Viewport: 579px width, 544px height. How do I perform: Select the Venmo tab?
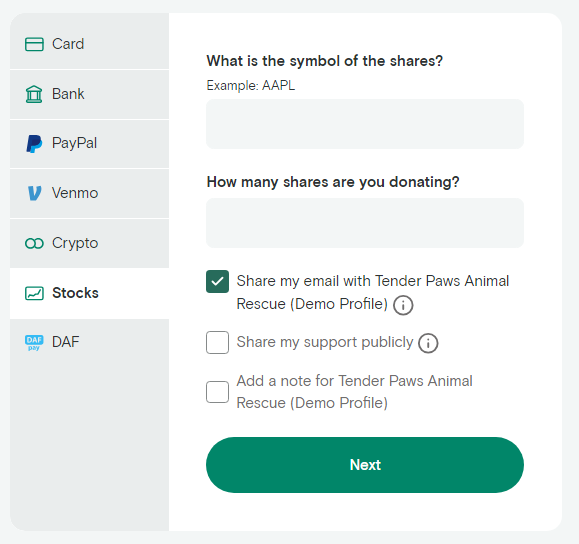89,194
